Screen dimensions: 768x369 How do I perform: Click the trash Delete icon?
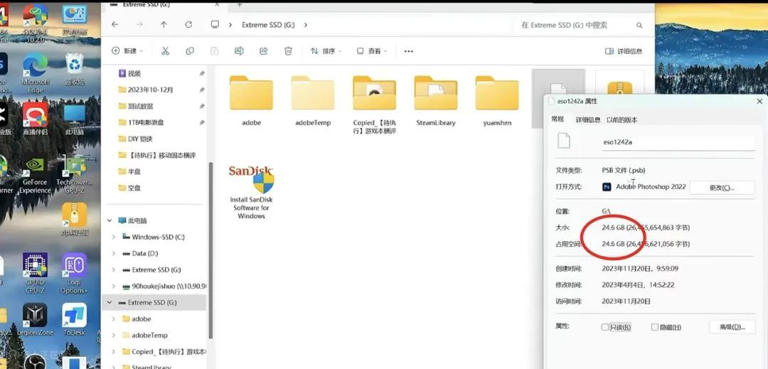[x=288, y=51]
